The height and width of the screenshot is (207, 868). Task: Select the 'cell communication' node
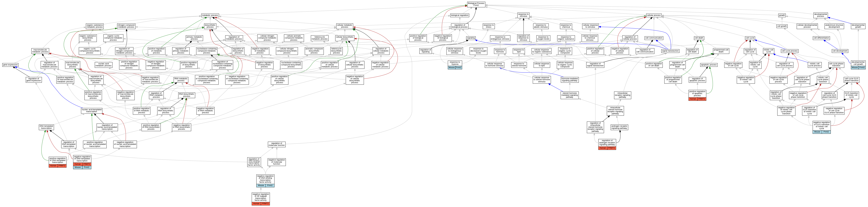pyautogui.click(x=654, y=38)
